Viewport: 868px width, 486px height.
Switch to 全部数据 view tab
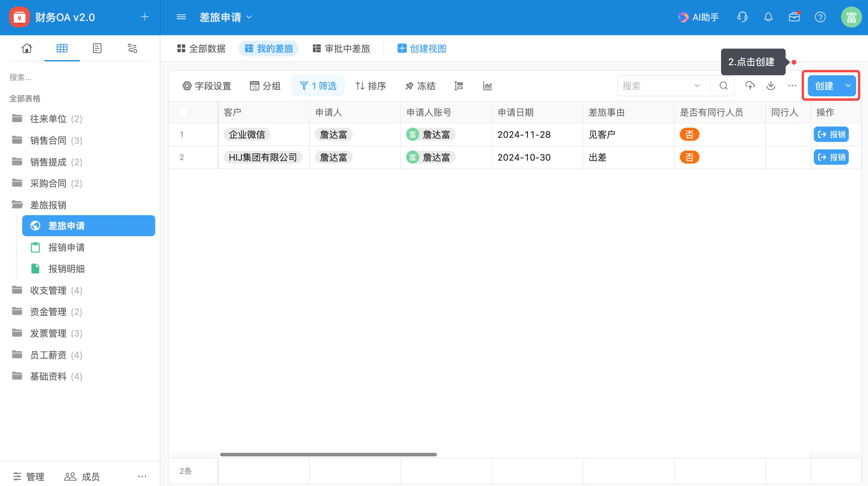pyautogui.click(x=201, y=49)
